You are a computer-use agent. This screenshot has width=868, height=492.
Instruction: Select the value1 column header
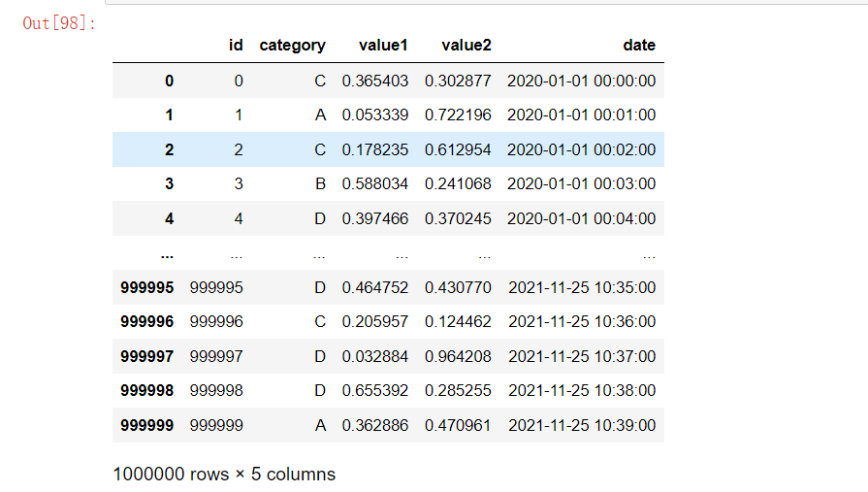pos(383,45)
